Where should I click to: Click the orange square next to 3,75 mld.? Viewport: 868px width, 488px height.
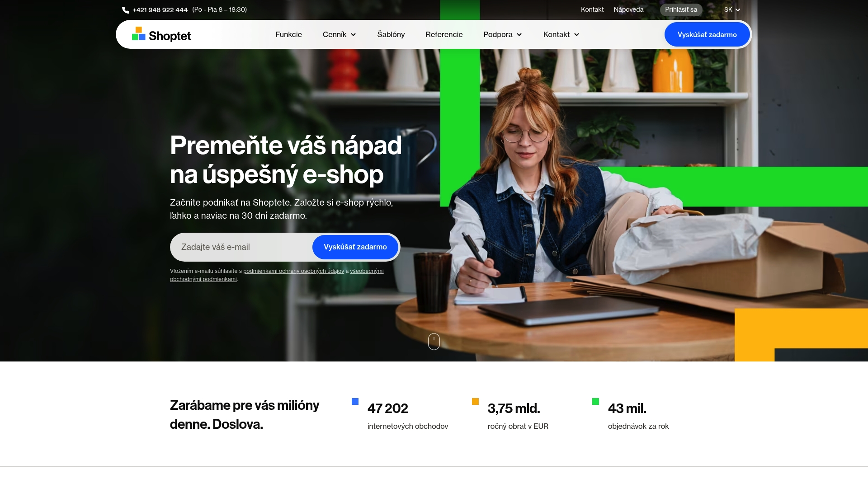click(x=475, y=401)
